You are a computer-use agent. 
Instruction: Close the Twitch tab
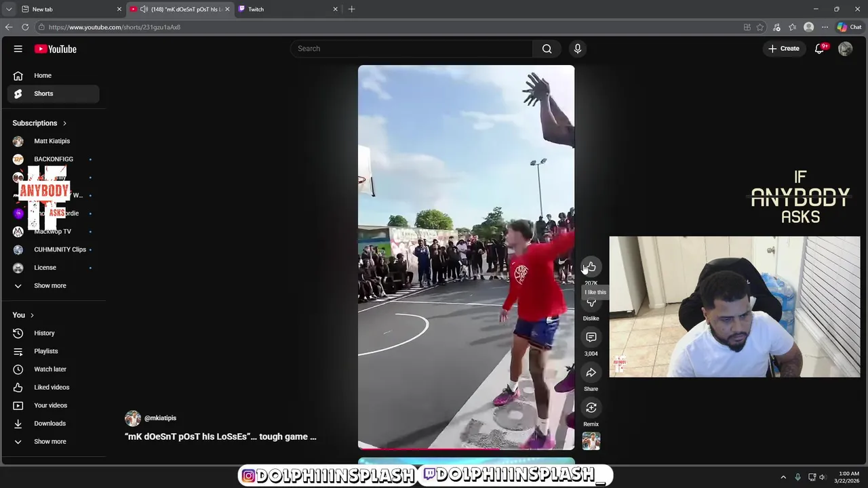coord(335,9)
